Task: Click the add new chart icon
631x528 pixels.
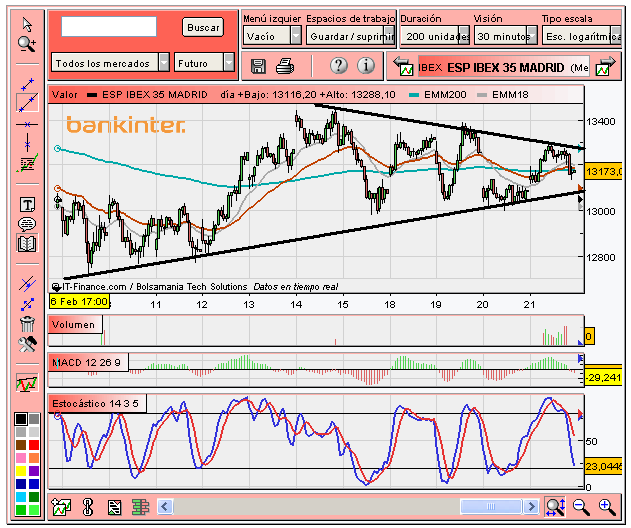Action: coord(61,506)
